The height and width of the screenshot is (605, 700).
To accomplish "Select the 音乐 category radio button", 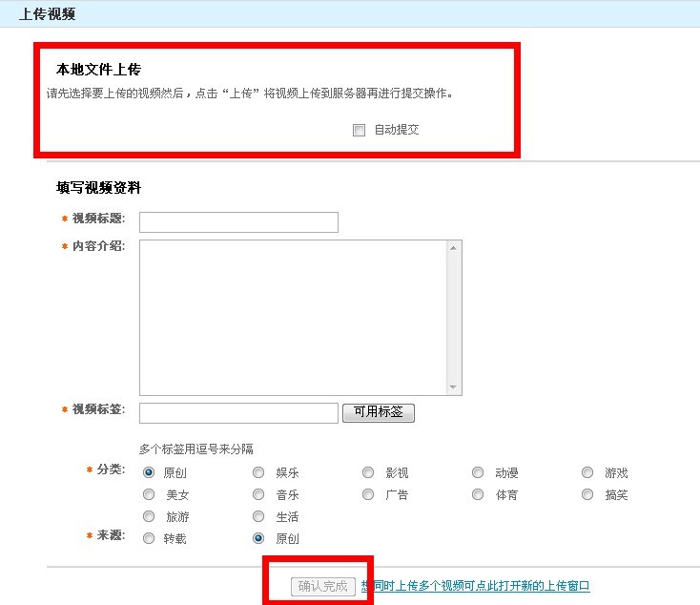I will coord(258,494).
